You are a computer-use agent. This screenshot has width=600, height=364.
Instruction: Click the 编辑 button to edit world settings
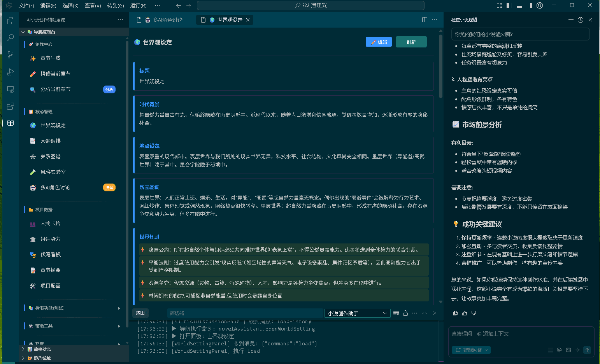(x=379, y=42)
